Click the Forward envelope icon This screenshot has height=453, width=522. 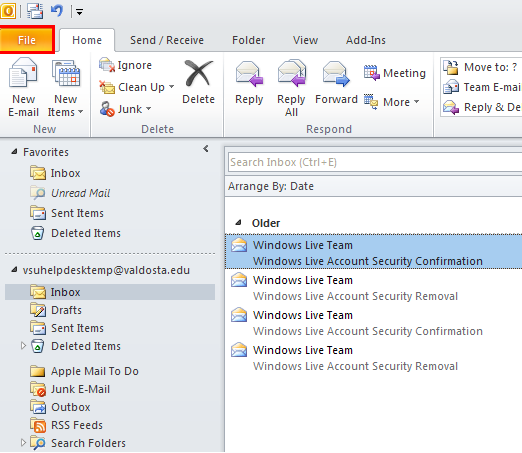(x=336, y=74)
